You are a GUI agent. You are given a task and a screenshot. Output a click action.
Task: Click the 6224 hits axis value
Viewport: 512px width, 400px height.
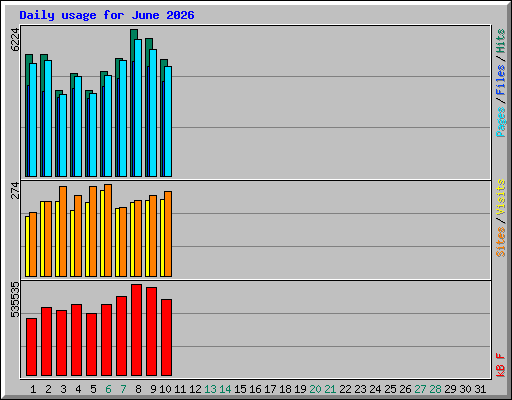pyautogui.click(x=15, y=40)
